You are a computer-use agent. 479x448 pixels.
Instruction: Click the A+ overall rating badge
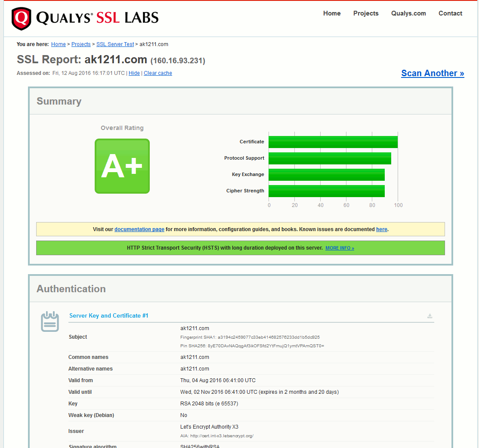click(x=122, y=166)
